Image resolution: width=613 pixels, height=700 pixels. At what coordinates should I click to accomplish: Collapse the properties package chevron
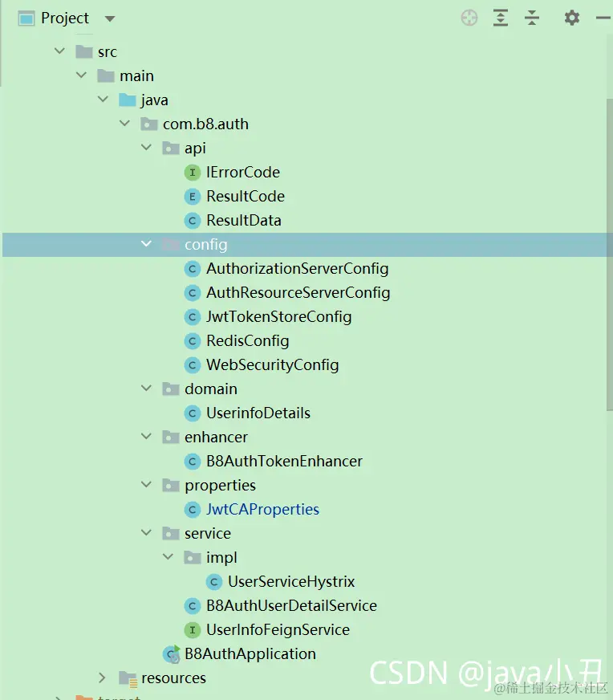point(146,484)
